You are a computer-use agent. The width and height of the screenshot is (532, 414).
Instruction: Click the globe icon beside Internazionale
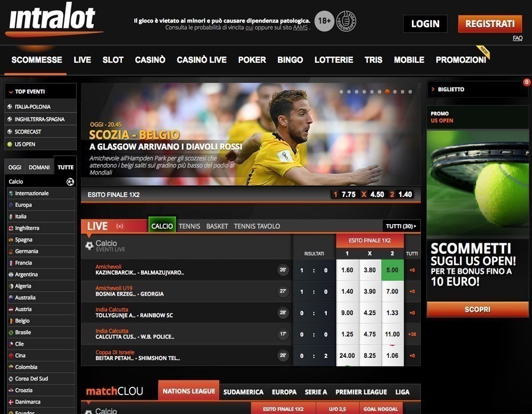11,193
